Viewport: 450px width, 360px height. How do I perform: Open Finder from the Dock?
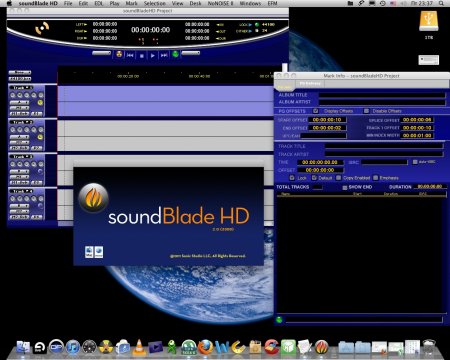pyautogui.click(x=23, y=347)
